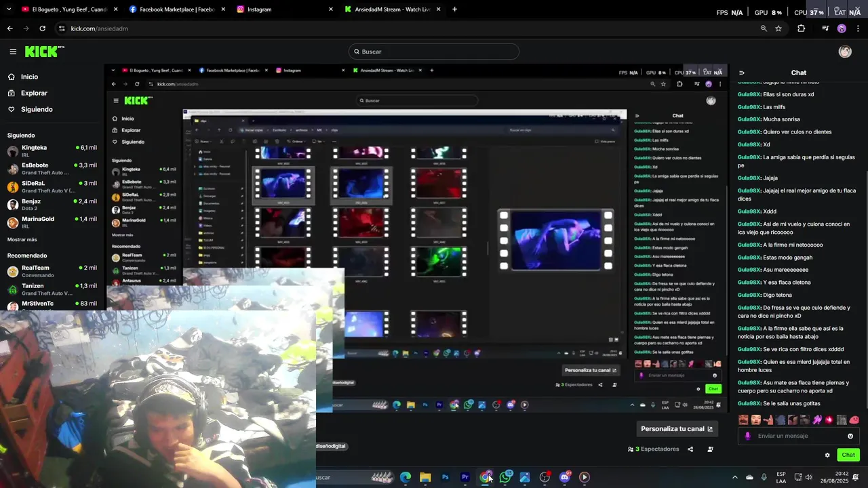Show hidden tray icons chevron

point(734,477)
